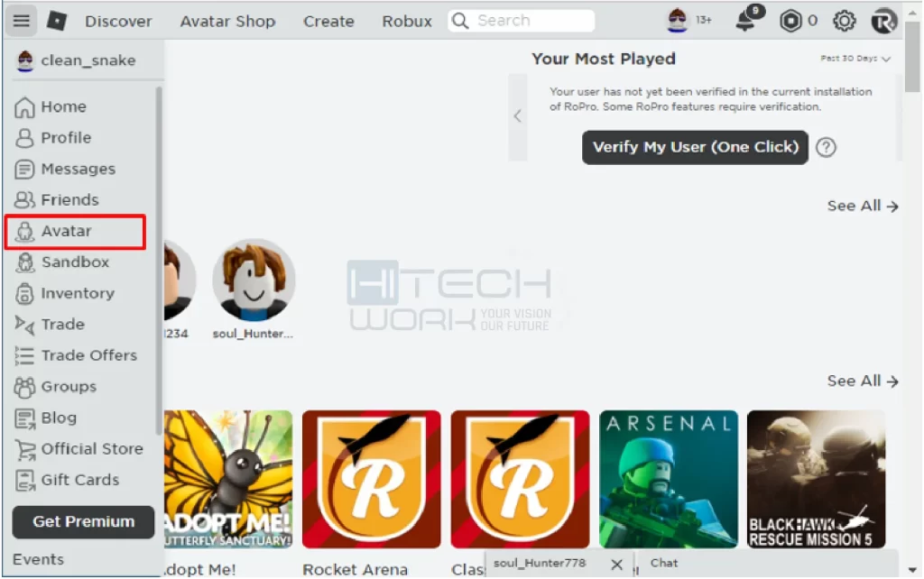Open soul_Hunter friend avatar
The image size is (924, 579).
(254, 280)
